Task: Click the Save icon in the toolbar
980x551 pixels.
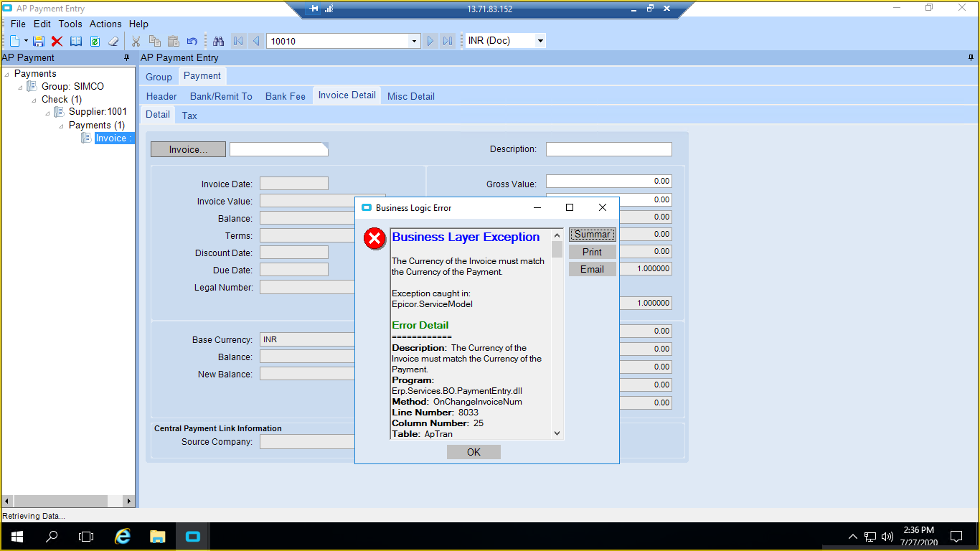Action: click(x=39, y=42)
